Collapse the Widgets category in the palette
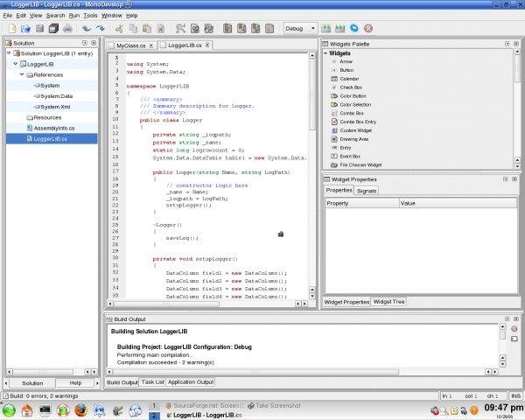The width and height of the screenshot is (525, 420). tap(325, 53)
